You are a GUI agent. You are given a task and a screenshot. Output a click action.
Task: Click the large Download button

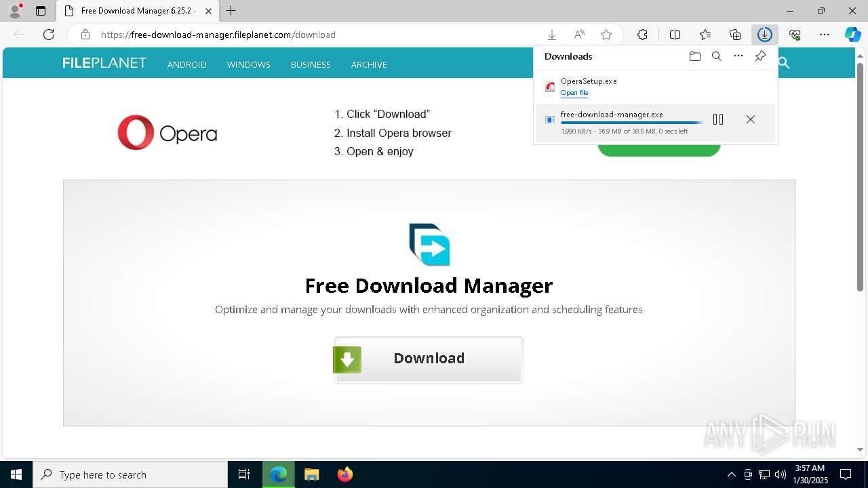(x=429, y=359)
